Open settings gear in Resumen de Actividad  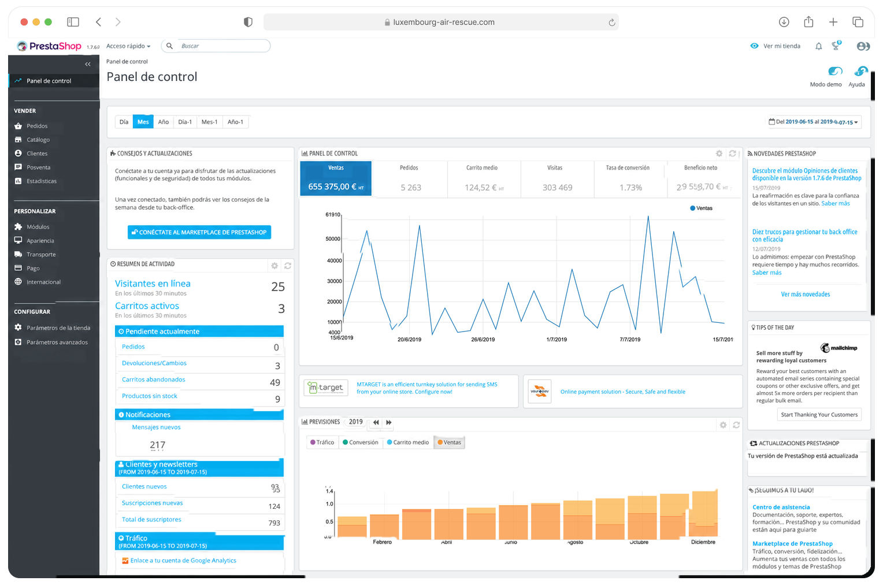pyautogui.click(x=274, y=266)
